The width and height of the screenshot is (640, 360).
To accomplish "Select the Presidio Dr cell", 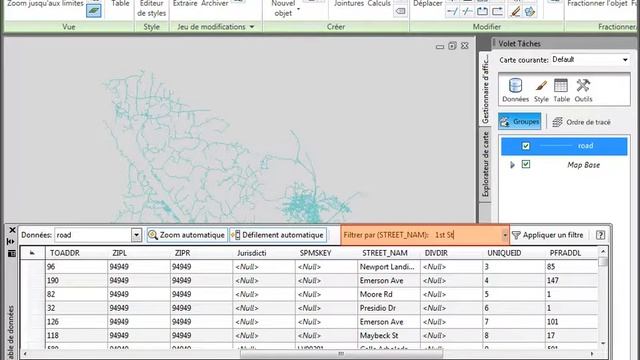I will click(x=389, y=308).
